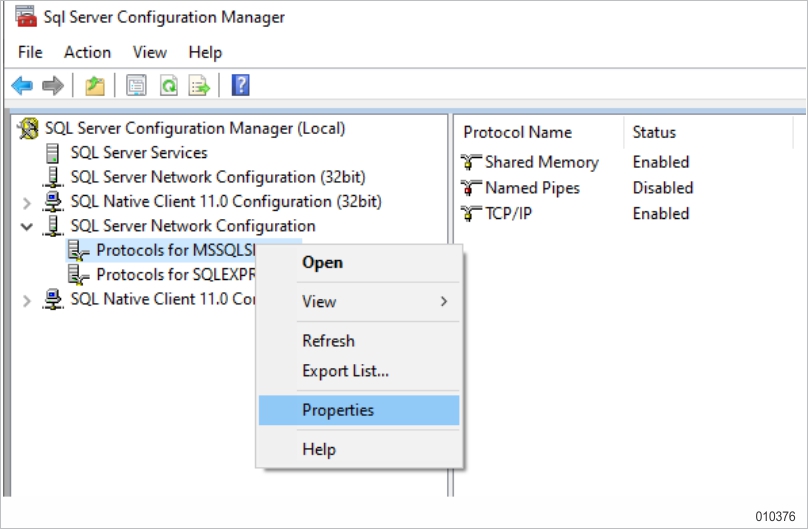Click the gray Forward arrow toolbar icon
The width and height of the screenshot is (808, 529).
tap(53, 86)
